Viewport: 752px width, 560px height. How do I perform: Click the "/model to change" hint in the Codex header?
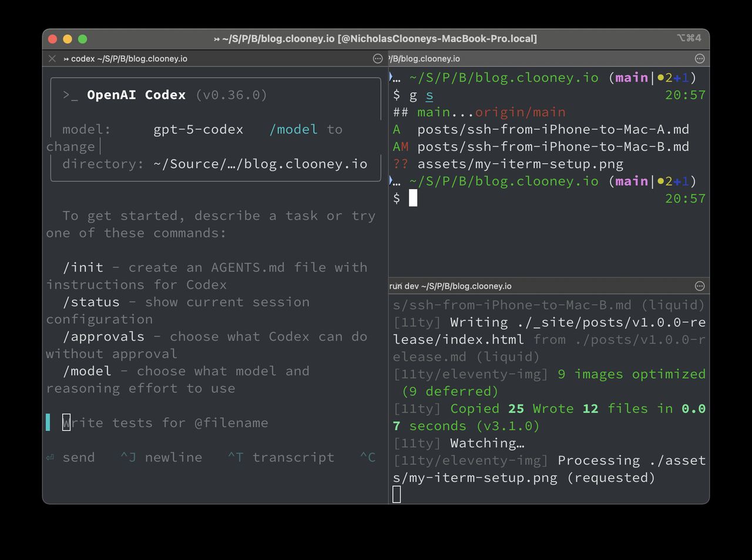(x=194, y=138)
